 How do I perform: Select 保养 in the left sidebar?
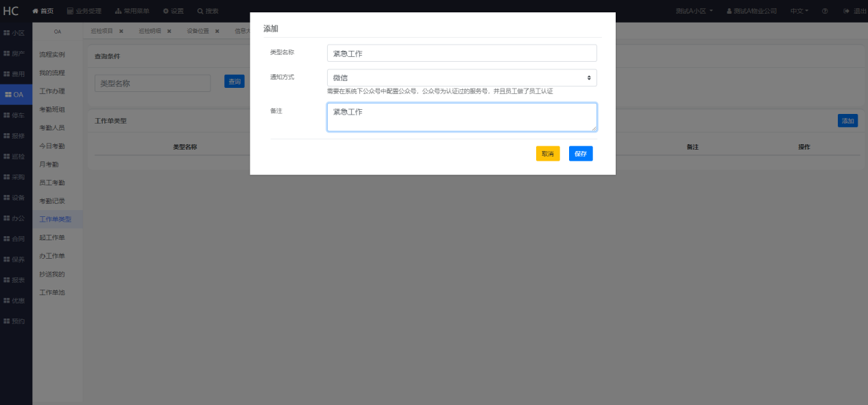tap(16, 259)
